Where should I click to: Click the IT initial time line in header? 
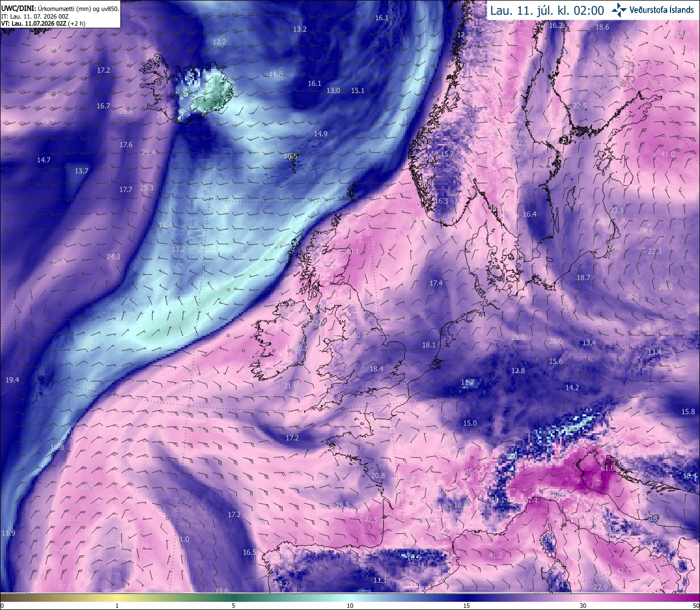pyautogui.click(x=35, y=16)
